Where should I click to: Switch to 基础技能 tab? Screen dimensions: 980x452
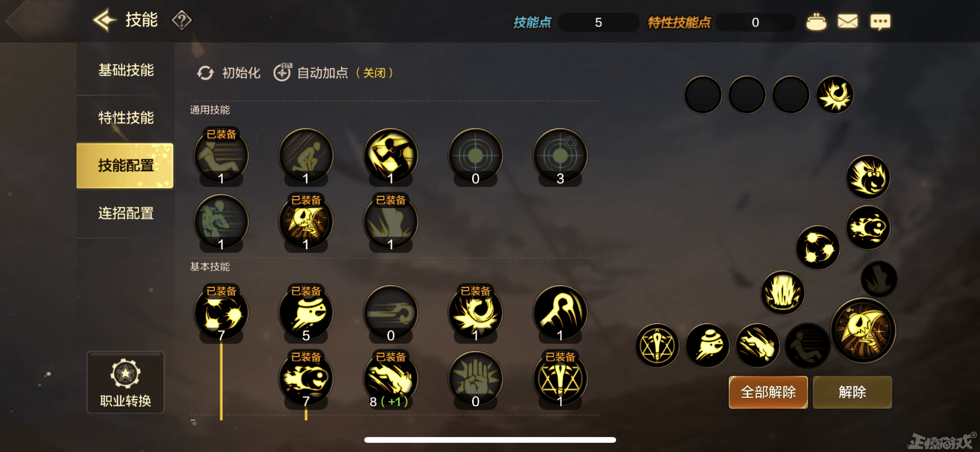126,70
